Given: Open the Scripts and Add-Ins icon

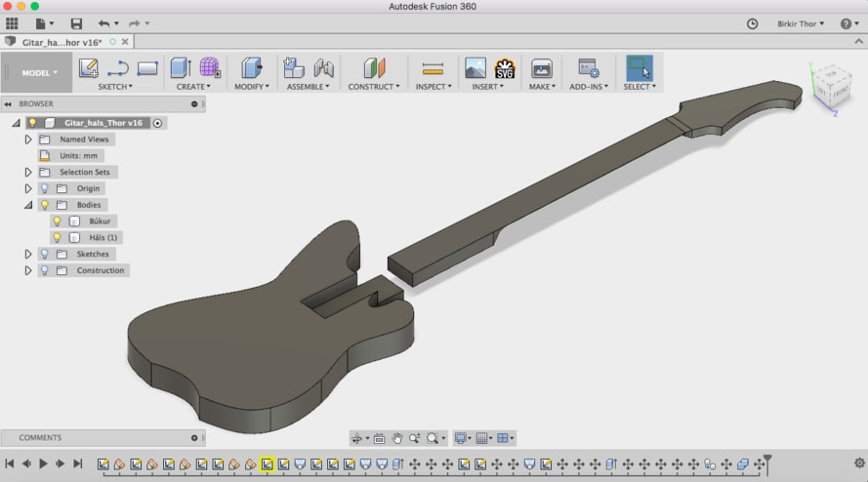Looking at the screenshot, I should (x=589, y=68).
